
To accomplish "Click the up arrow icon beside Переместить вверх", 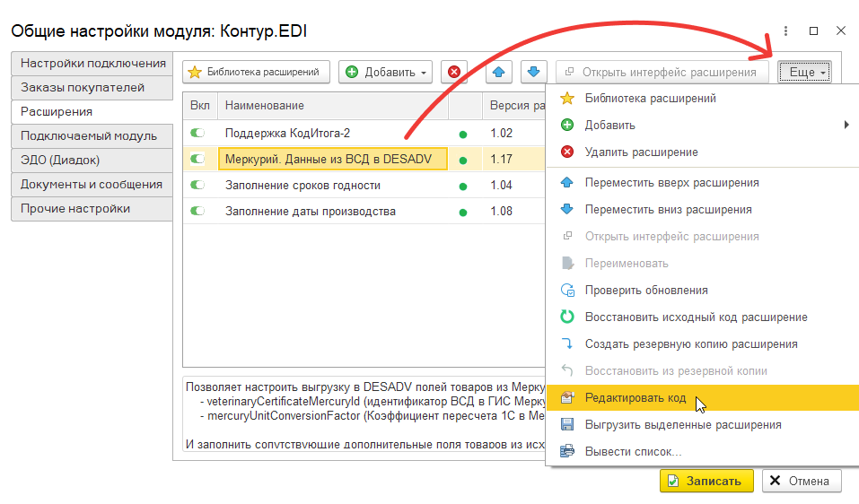I will pos(567,182).
